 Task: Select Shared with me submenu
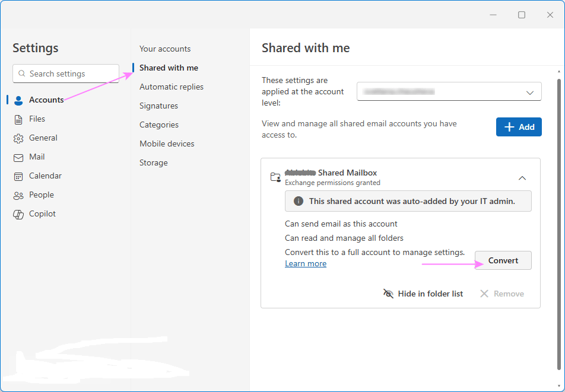tap(169, 68)
